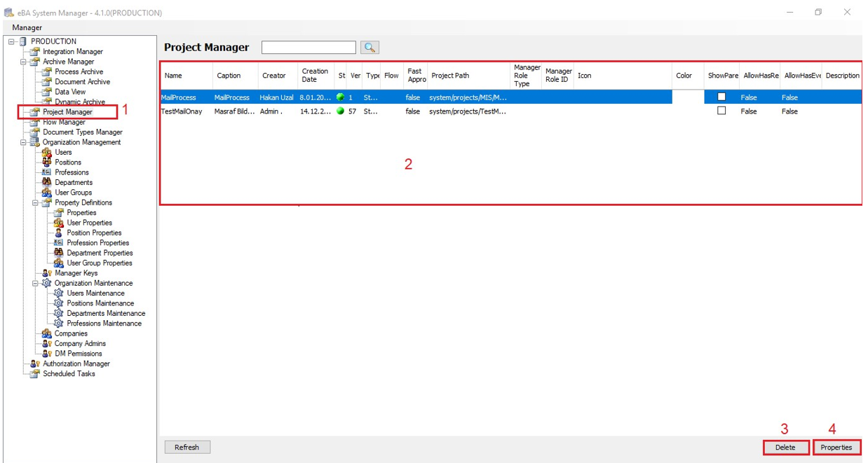This screenshot has height=463, width=868.
Task: Collapse the PRODUCTION root node
Action: click(x=12, y=41)
